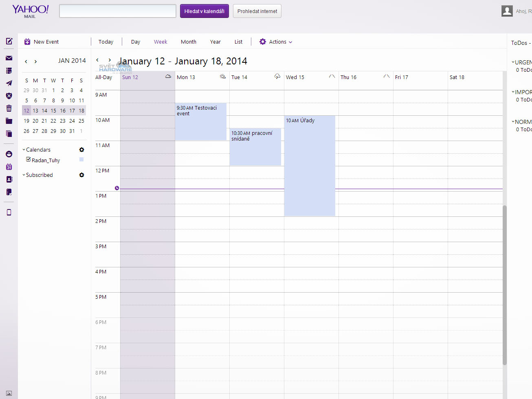Open the Spam shield icon
This screenshot has height=399, width=532.
click(9, 96)
